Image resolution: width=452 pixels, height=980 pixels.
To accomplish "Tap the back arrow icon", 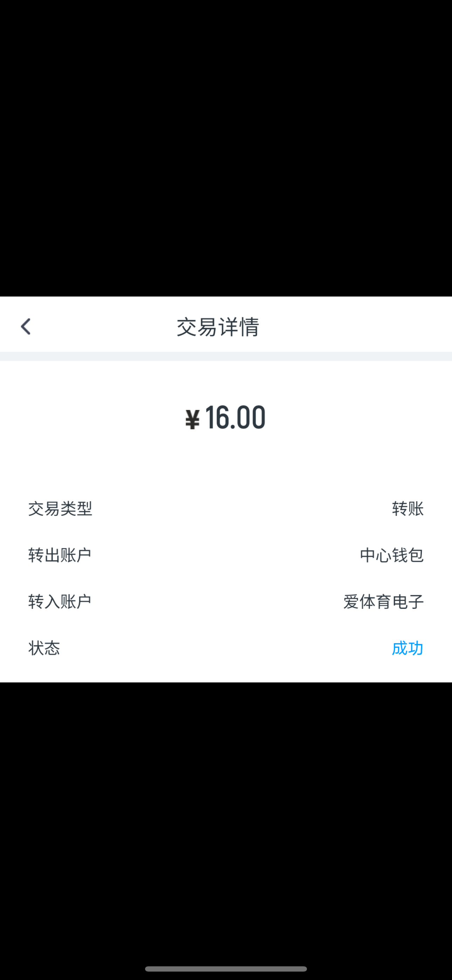I will tap(26, 326).
